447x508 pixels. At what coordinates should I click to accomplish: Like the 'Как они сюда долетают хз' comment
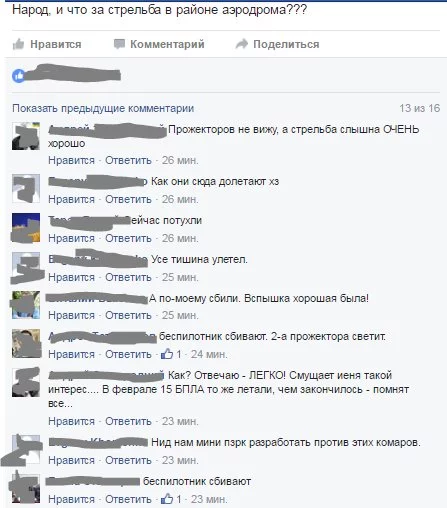click(x=71, y=199)
